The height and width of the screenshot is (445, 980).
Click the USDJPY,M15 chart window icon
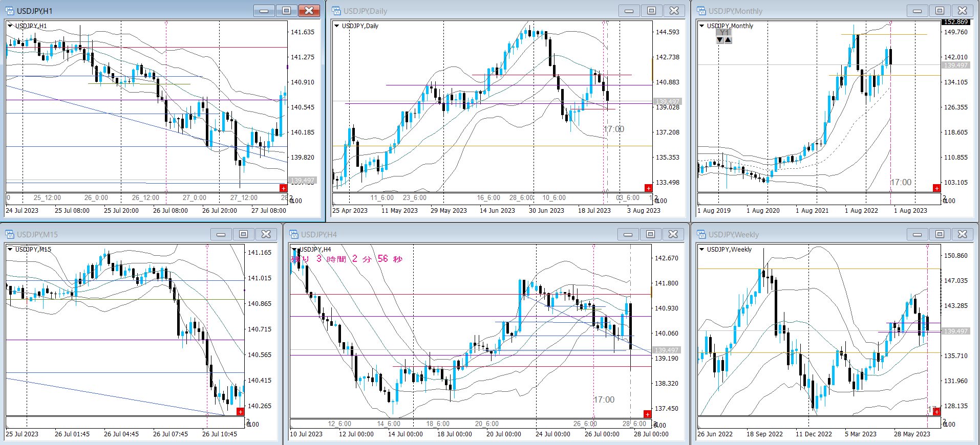(x=10, y=234)
